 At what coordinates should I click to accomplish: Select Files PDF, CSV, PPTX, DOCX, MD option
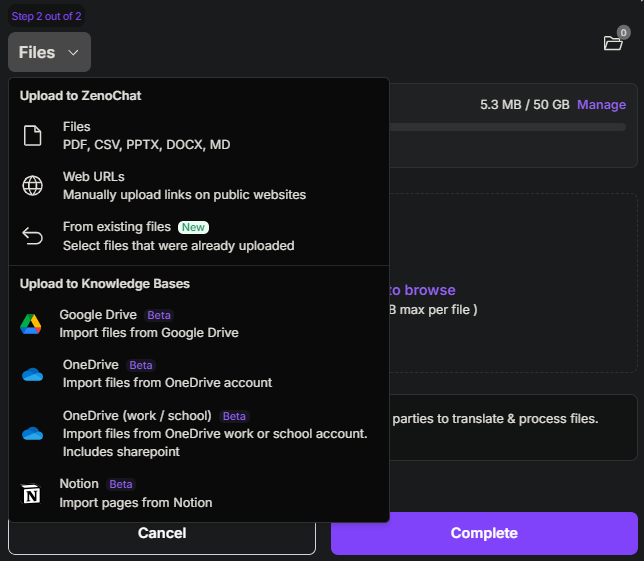(x=199, y=136)
